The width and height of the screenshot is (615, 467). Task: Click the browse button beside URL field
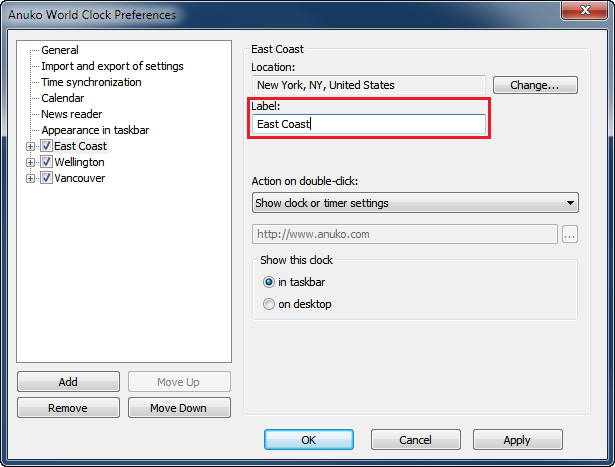point(570,235)
